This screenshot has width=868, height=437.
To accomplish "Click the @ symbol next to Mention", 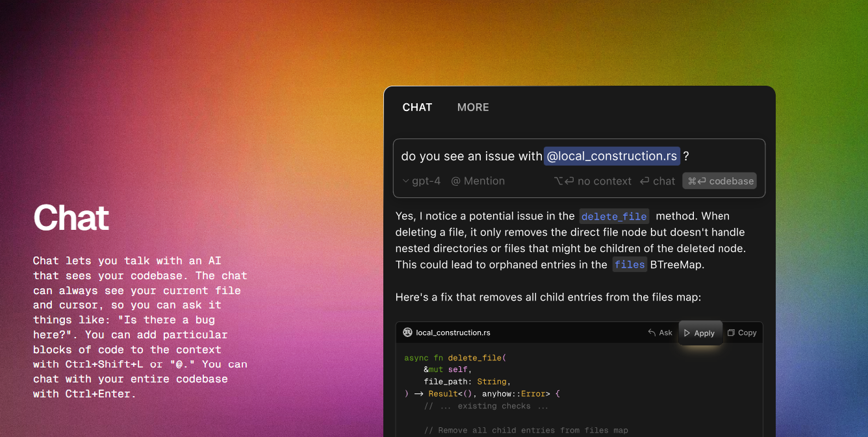I will tap(455, 181).
